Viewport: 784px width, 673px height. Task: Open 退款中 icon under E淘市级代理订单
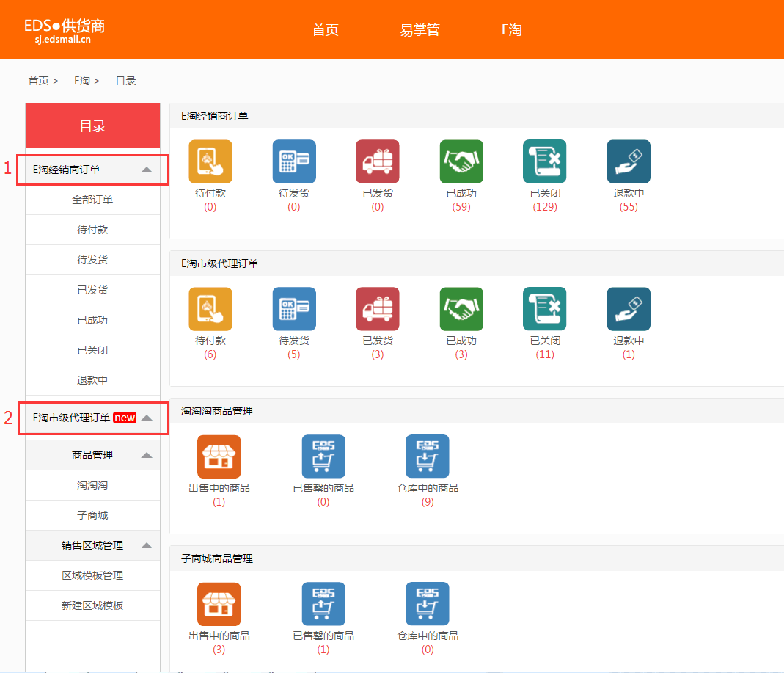click(629, 309)
